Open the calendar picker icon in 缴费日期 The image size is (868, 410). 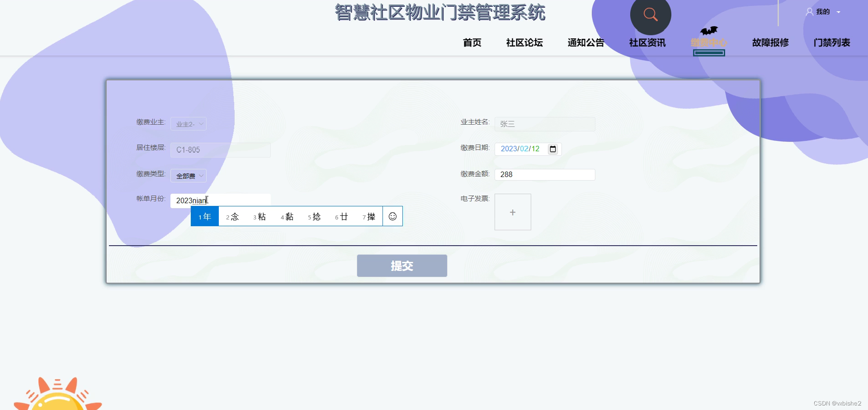tap(552, 149)
